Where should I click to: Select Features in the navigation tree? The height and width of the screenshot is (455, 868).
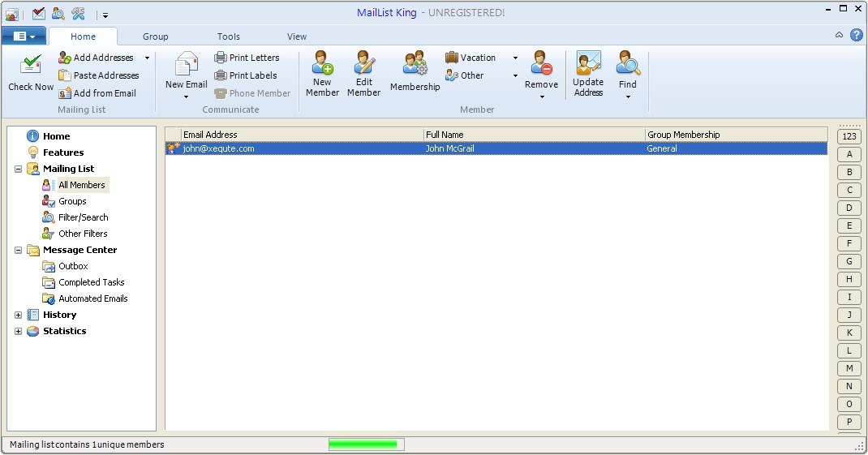tap(63, 152)
